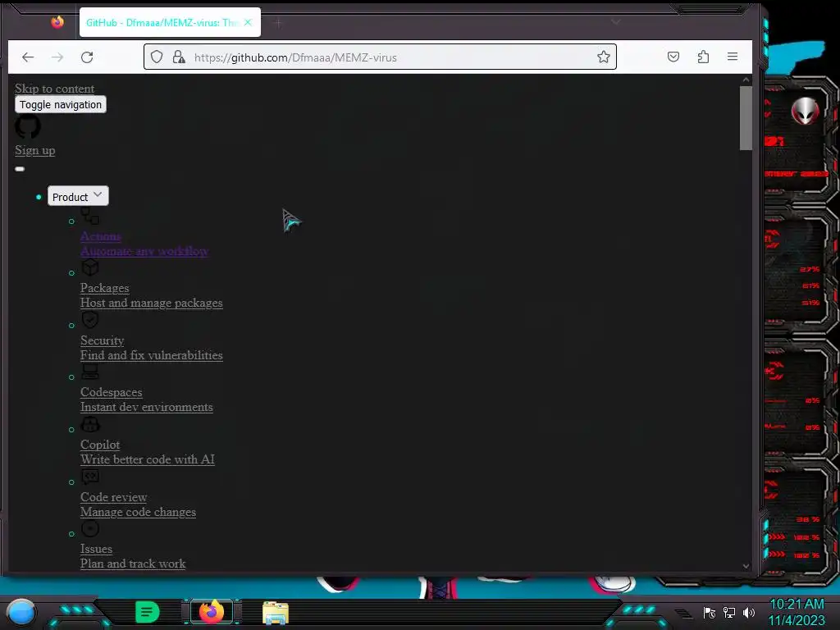Click the scrollbar up arrow
Image resolution: width=840 pixels, height=630 pixels.
(x=746, y=80)
